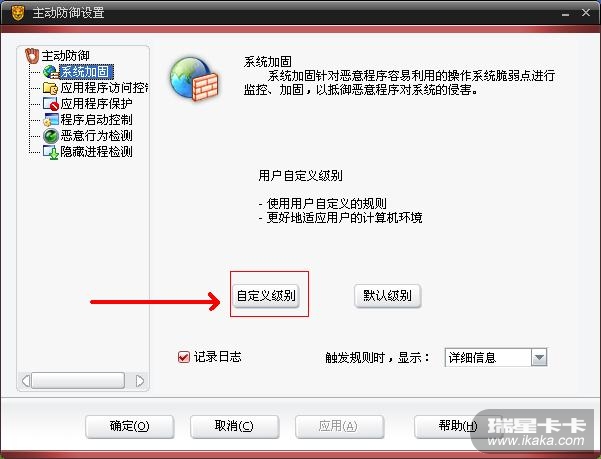This screenshot has height=459, width=601.
Task: Open the 详细信息 dropdown arrow
Action: point(539,358)
